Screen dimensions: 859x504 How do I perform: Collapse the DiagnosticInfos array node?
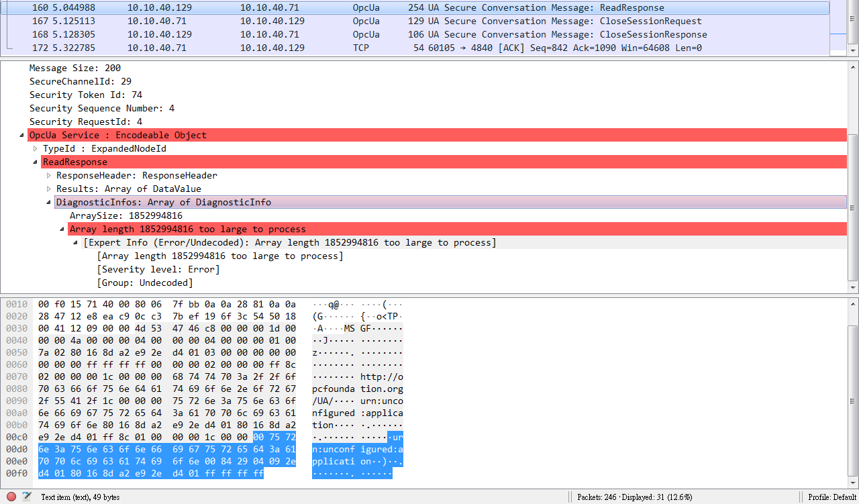click(48, 202)
